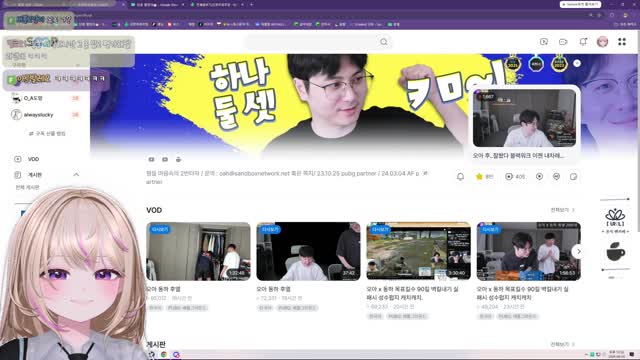Image resolution: width=640 pixels, height=360 pixels.
Task: Click the title under the 1:32:48 VOD
Action: pos(163,289)
